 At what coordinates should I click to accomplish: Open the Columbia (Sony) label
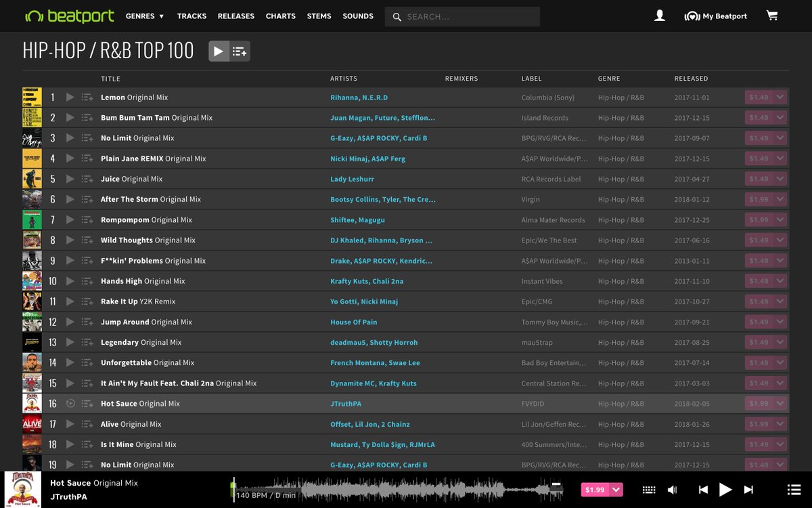[547, 98]
